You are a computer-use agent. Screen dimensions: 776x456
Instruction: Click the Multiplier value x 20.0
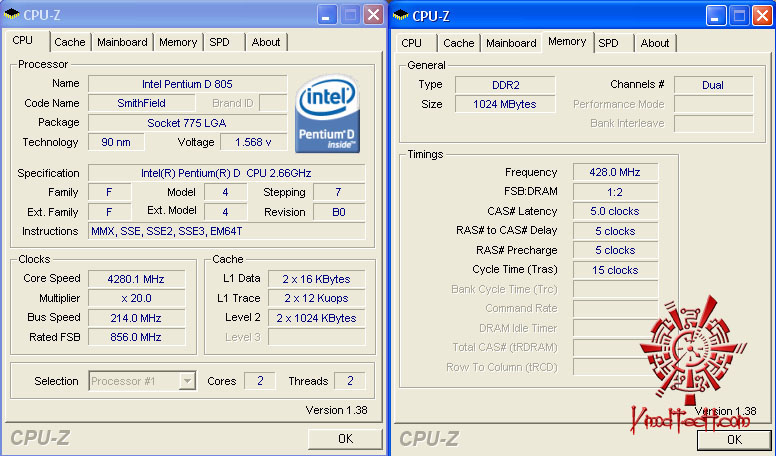(137, 298)
